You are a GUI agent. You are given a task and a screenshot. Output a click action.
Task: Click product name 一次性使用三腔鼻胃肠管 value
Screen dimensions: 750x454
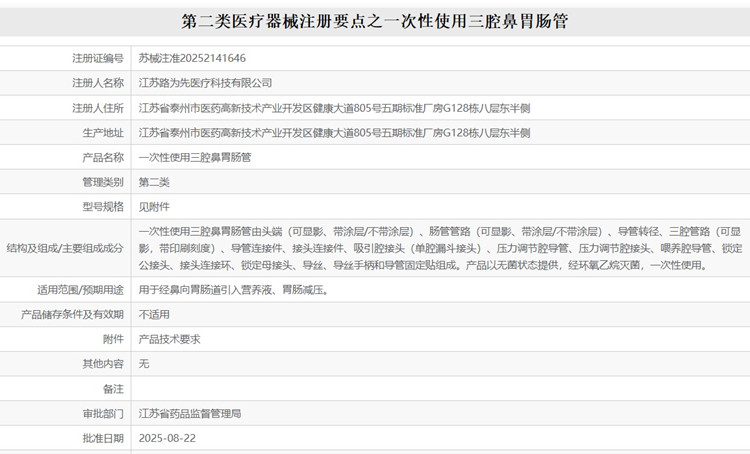(194, 157)
